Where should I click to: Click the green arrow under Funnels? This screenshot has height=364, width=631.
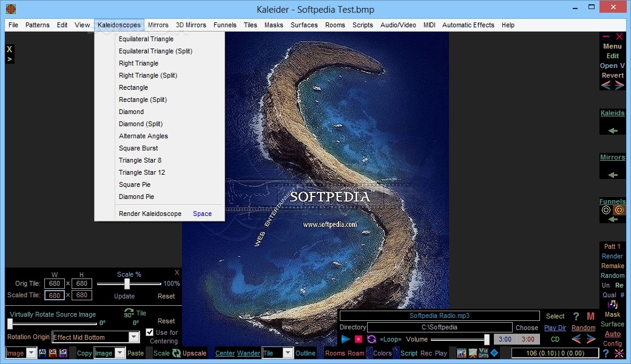(612, 219)
